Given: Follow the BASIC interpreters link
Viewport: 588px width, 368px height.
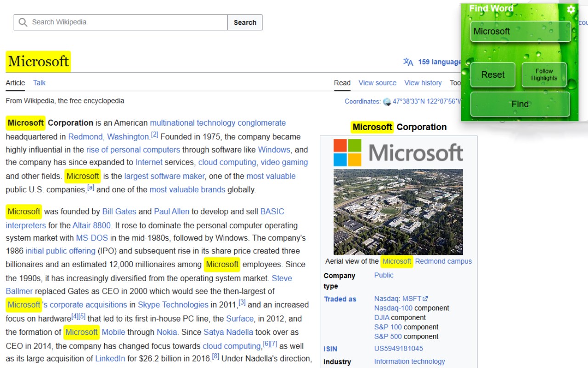Looking at the screenshot, I should tap(272, 212).
